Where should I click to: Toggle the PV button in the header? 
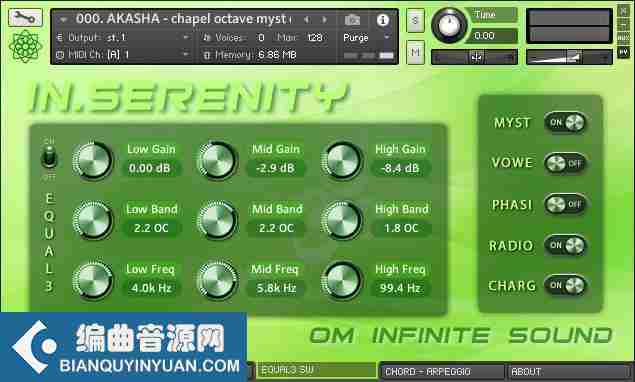(x=623, y=52)
